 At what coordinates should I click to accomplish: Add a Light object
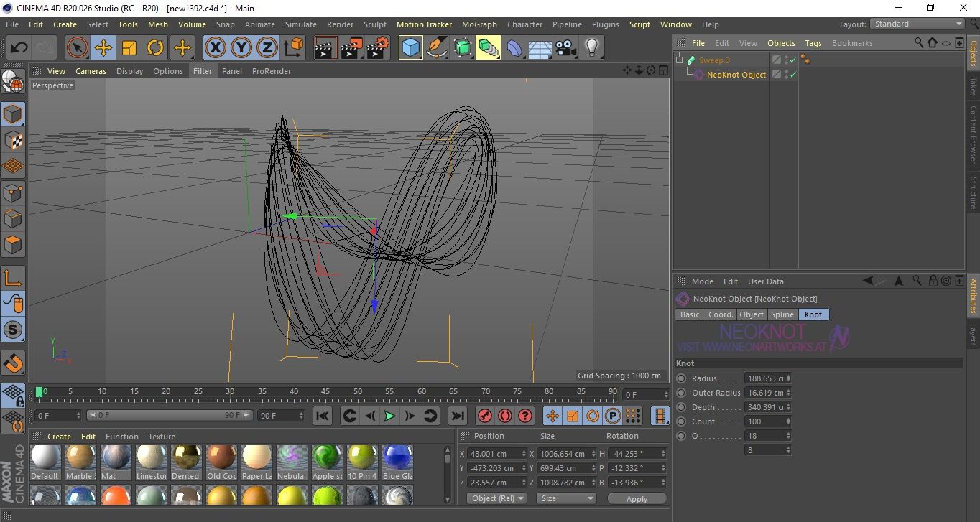pyautogui.click(x=591, y=48)
